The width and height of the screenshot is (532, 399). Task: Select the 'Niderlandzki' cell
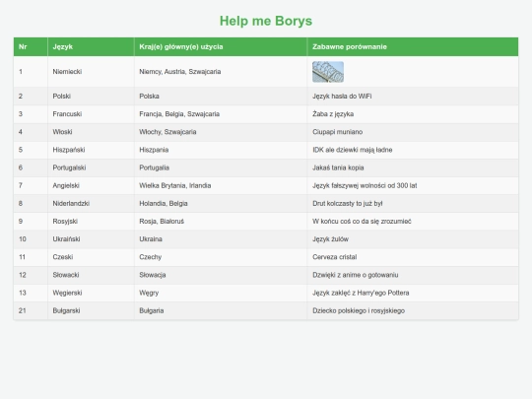[91, 203]
